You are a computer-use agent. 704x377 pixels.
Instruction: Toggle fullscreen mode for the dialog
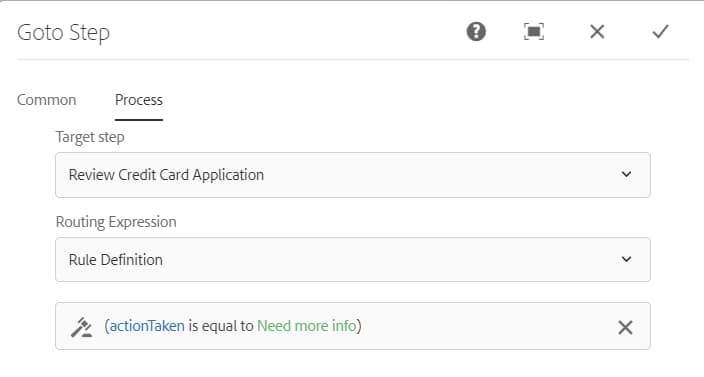(x=534, y=32)
